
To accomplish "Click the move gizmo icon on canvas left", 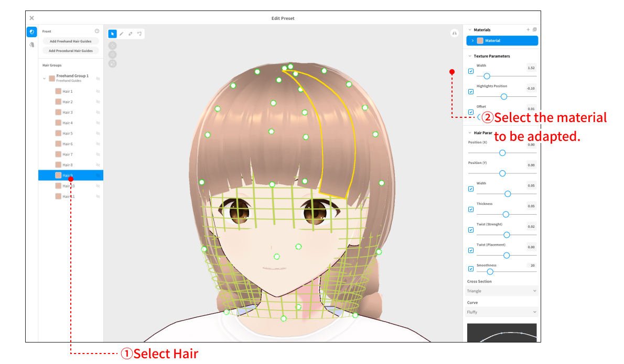I will coord(112,46).
